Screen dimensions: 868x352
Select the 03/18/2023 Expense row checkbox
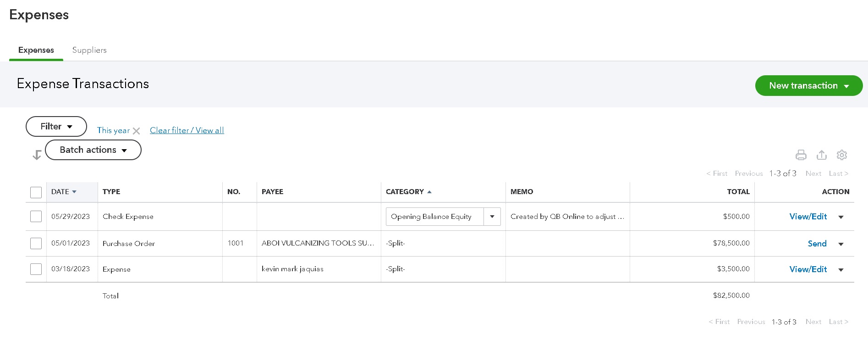[36, 269]
